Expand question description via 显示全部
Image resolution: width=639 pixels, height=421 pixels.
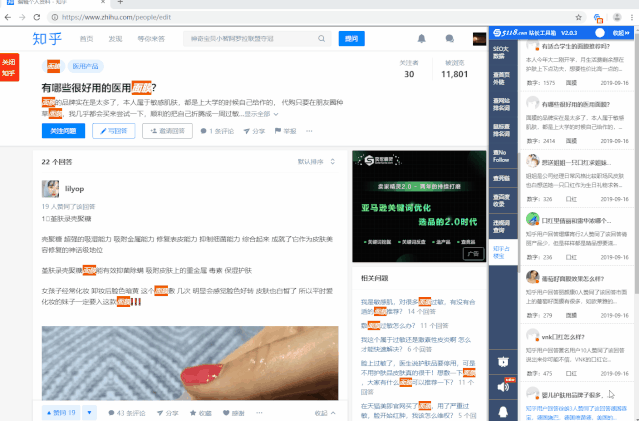pyautogui.click(x=261, y=114)
